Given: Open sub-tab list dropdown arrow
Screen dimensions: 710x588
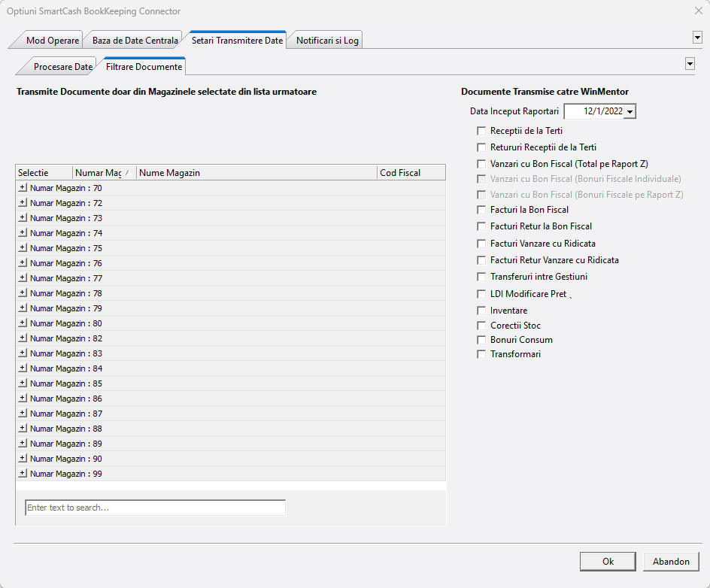Looking at the screenshot, I should point(690,64).
